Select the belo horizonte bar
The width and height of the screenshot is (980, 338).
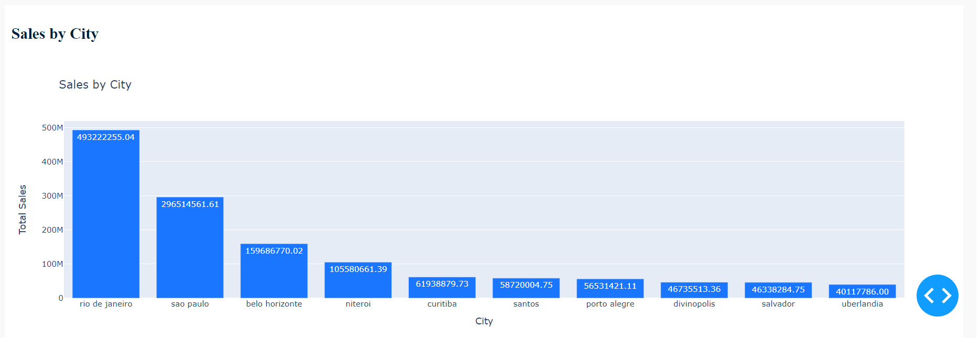274,270
